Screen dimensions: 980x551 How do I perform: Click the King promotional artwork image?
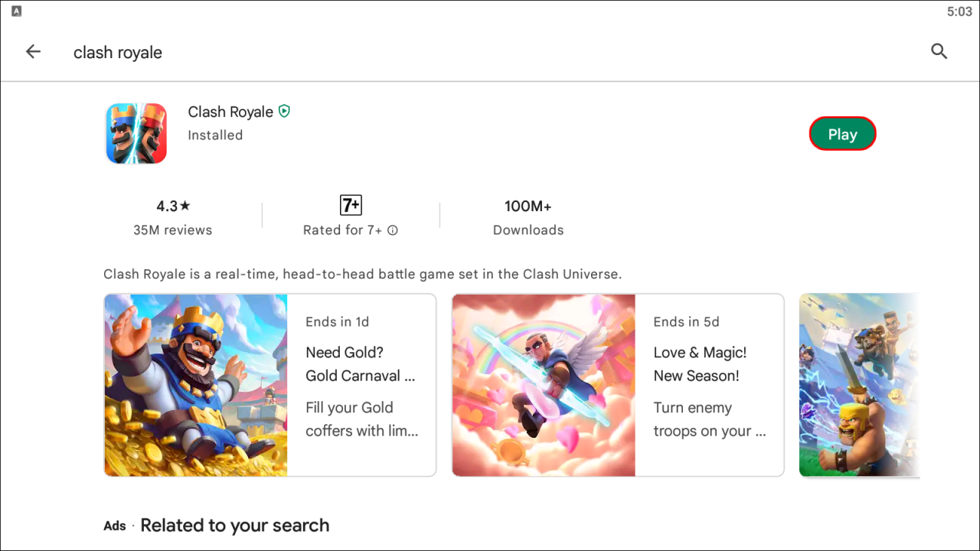(195, 385)
